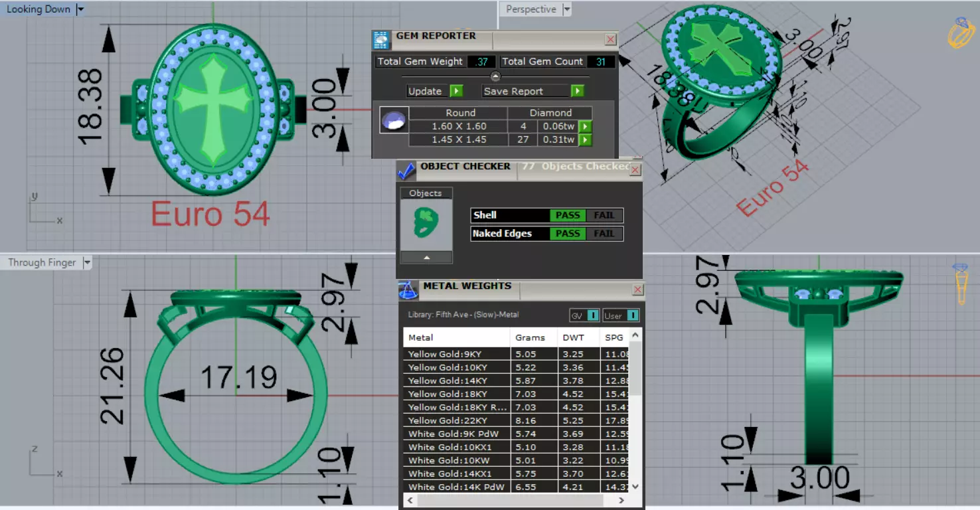This screenshot has height=510, width=980.
Task: Open the Through Finger viewport dropdown
Action: [87, 263]
